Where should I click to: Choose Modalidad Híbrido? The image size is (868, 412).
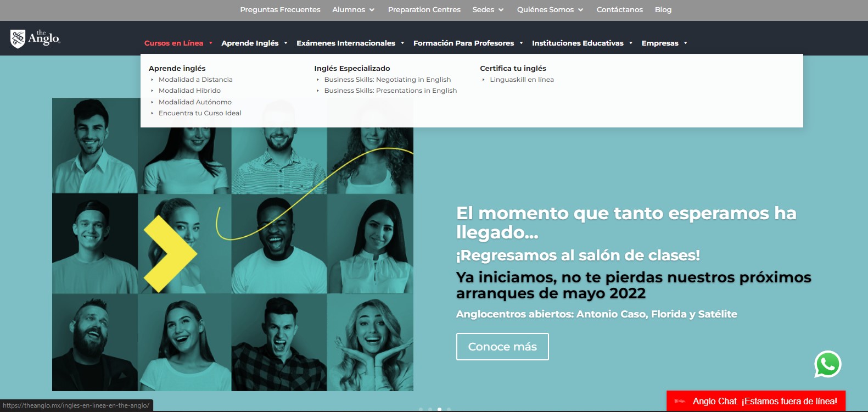click(x=189, y=91)
